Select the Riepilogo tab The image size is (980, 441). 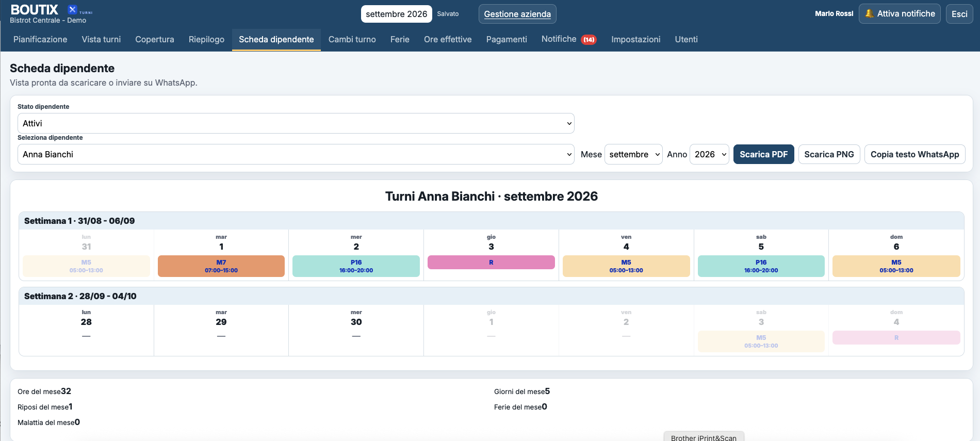point(206,39)
